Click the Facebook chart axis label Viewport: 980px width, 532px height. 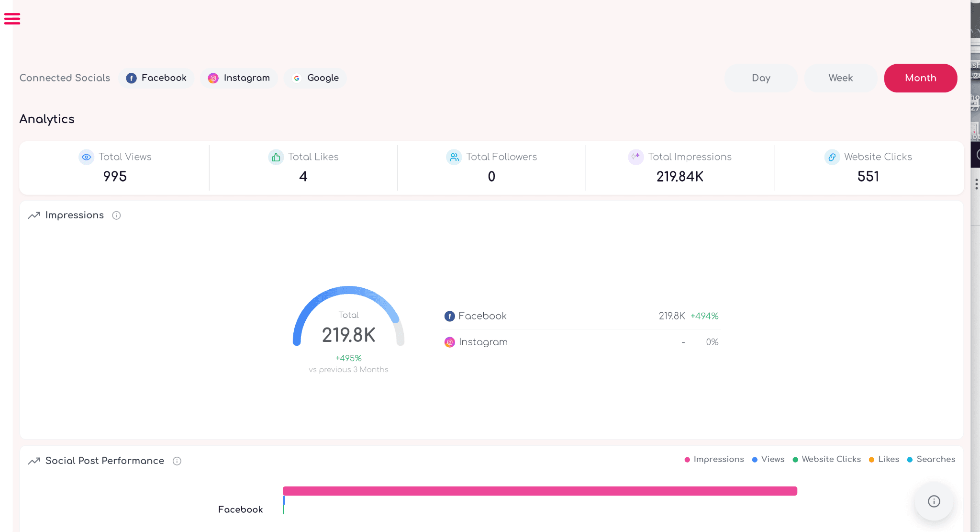click(241, 509)
